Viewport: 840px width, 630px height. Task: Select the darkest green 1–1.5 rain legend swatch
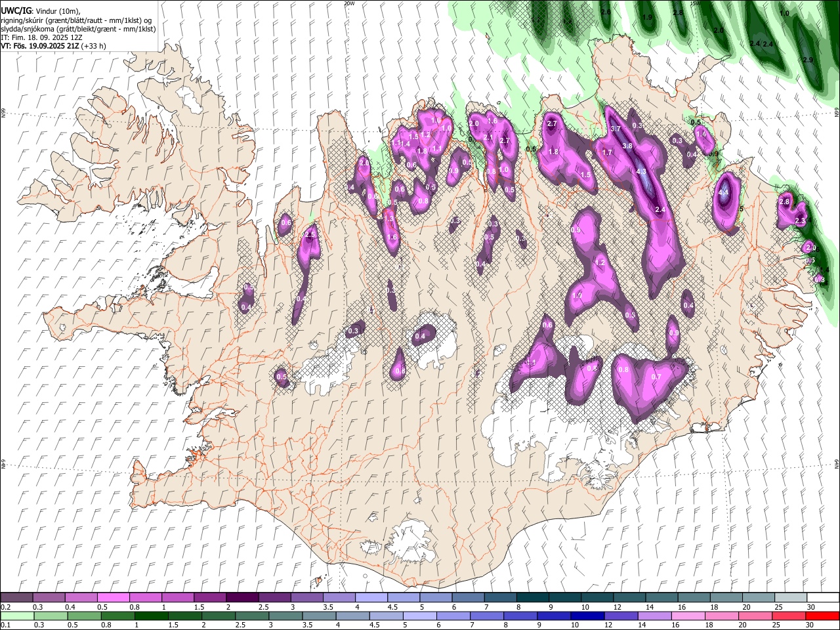[x=152, y=616]
